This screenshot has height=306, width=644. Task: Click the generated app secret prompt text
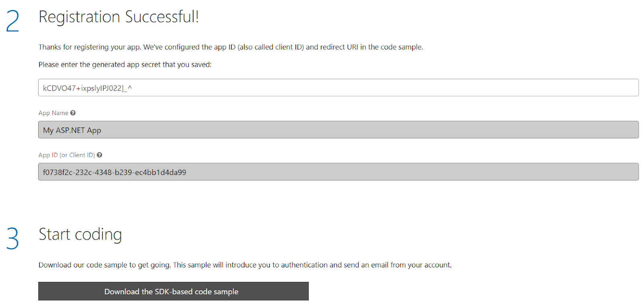click(125, 64)
